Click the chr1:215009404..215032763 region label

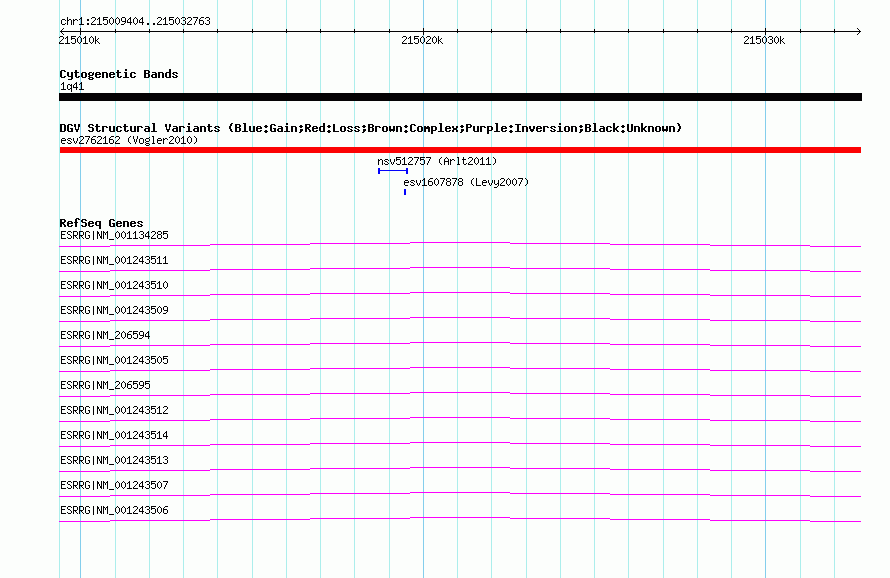click(x=135, y=21)
